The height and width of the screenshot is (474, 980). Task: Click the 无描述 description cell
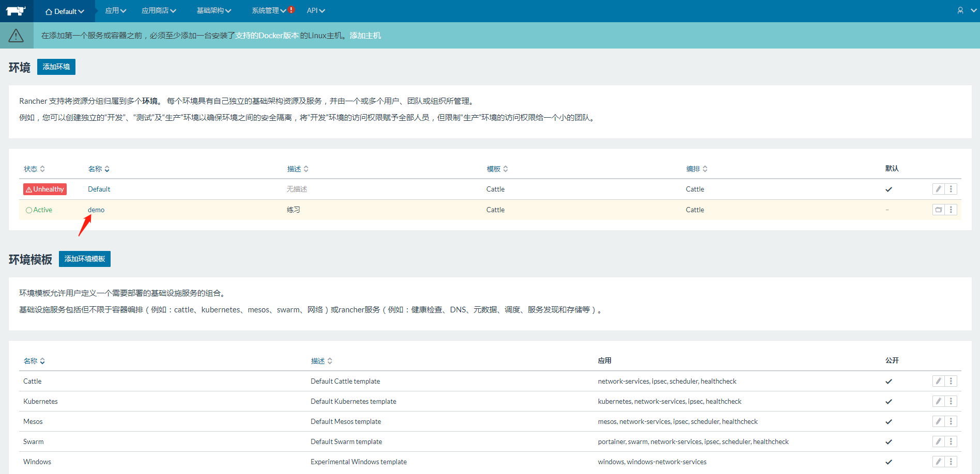coord(297,189)
